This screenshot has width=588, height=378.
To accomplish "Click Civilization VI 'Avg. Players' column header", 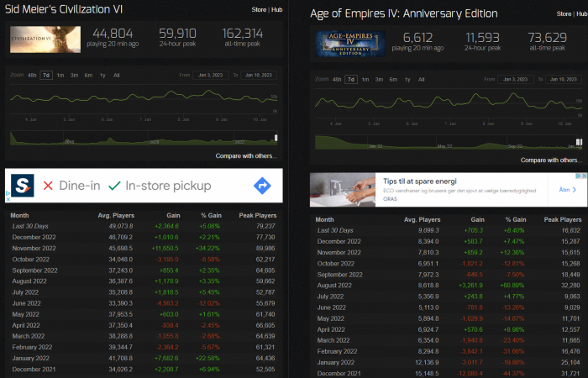I will [x=116, y=216].
